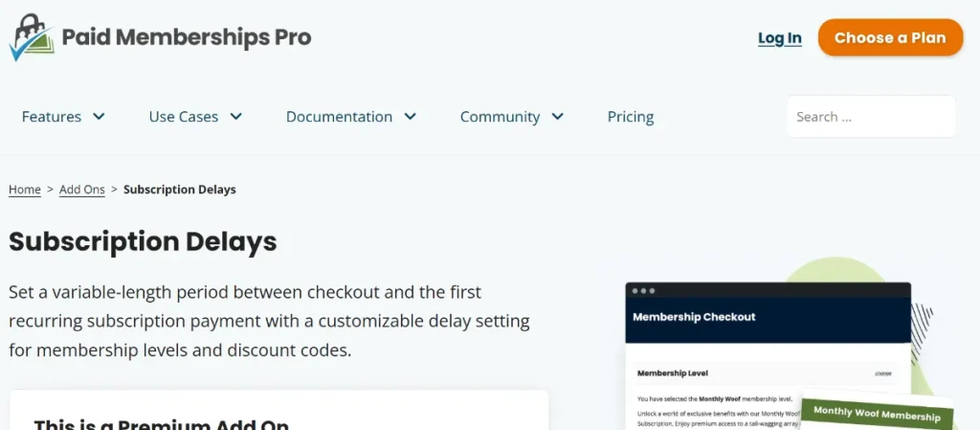Open the Pricing page
The height and width of the screenshot is (430, 980).
631,117
